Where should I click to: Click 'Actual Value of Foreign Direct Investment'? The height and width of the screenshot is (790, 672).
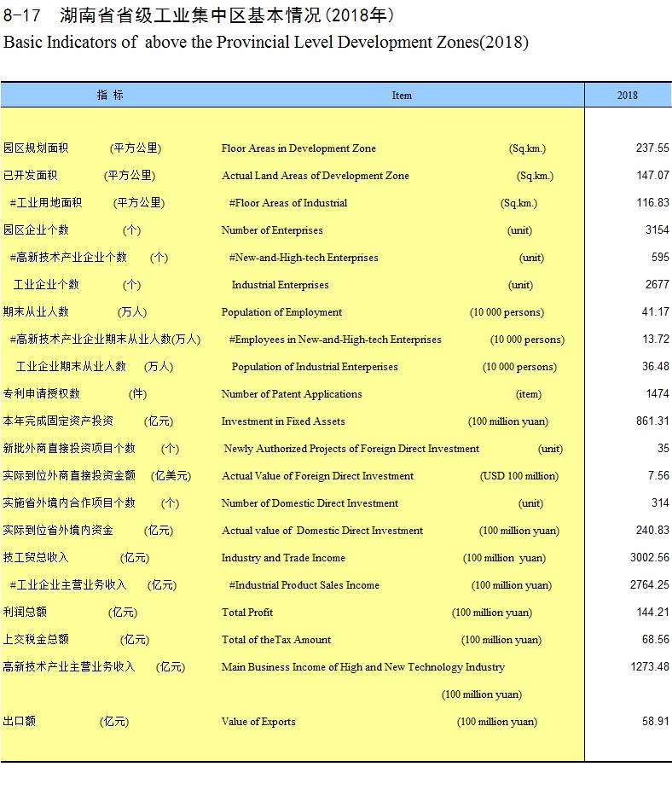pyautogui.click(x=318, y=475)
